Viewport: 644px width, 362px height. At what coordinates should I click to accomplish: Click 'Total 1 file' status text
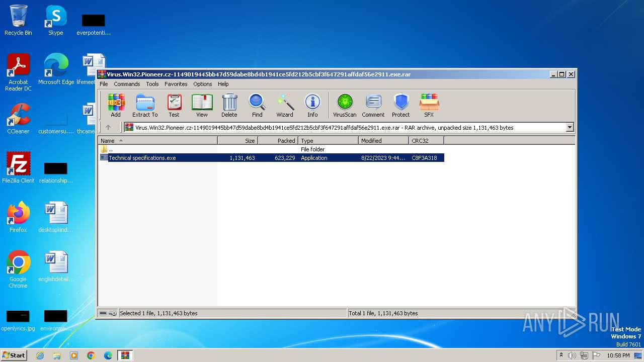[x=383, y=313]
